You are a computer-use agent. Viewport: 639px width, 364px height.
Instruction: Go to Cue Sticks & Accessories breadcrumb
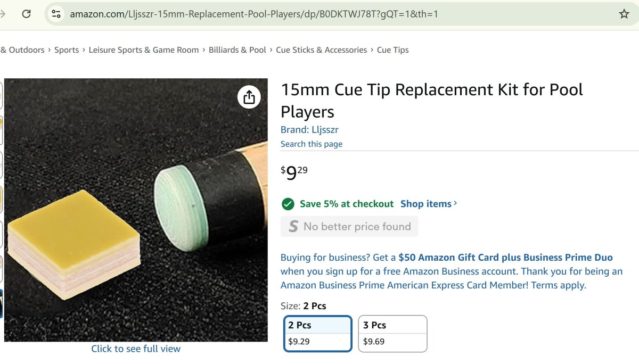[x=321, y=50]
